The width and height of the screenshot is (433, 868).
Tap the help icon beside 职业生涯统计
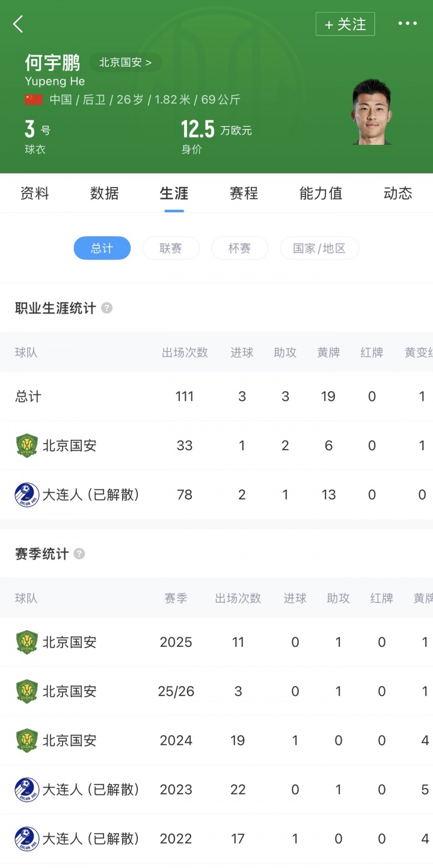point(106,308)
